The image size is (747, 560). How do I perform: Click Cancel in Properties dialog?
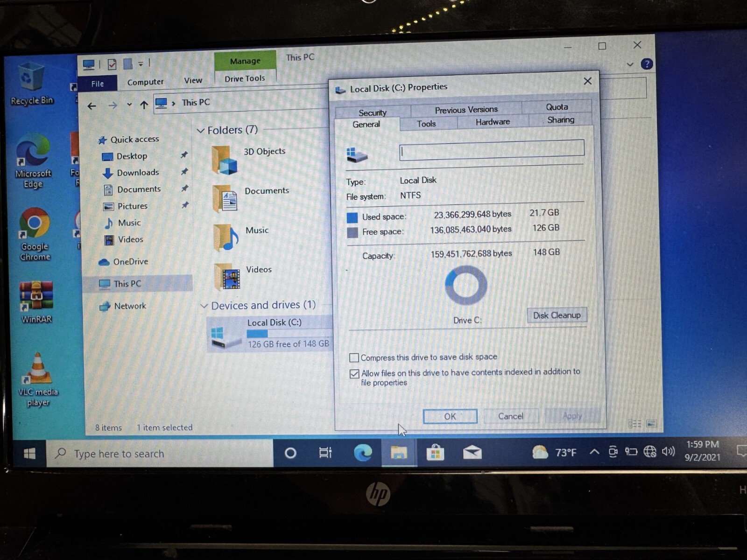point(511,416)
